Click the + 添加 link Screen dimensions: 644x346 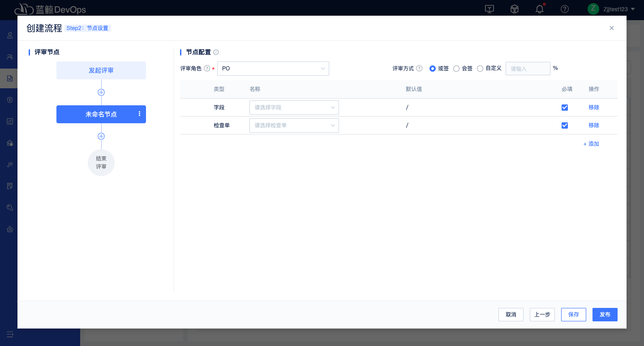click(591, 144)
